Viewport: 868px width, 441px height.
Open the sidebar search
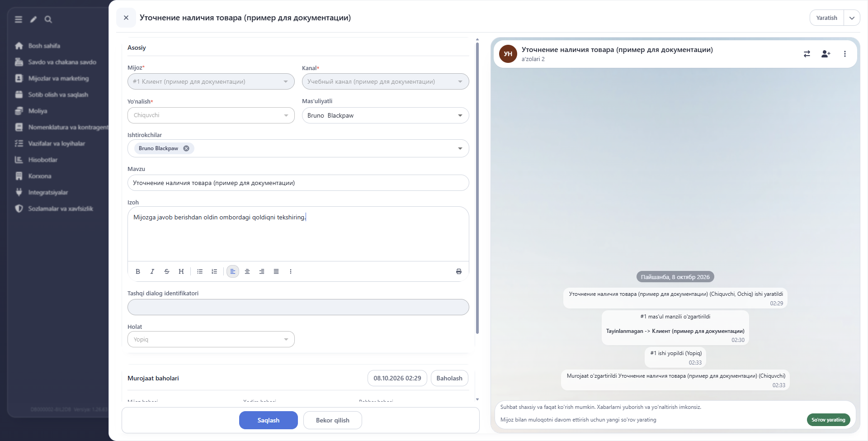(x=48, y=19)
